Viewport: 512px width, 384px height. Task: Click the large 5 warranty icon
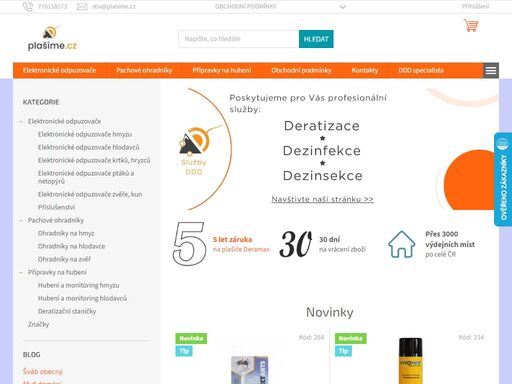tap(189, 244)
